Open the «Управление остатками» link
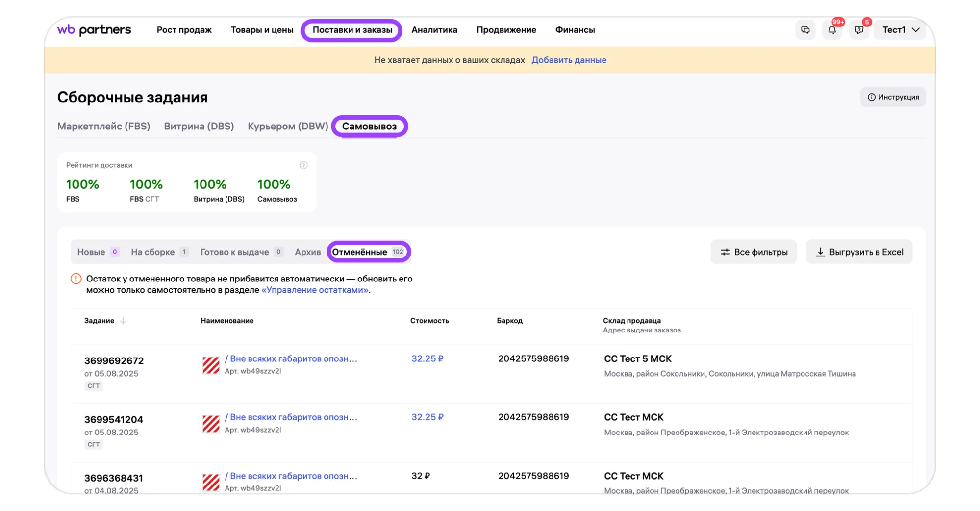 click(x=315, y=290)
